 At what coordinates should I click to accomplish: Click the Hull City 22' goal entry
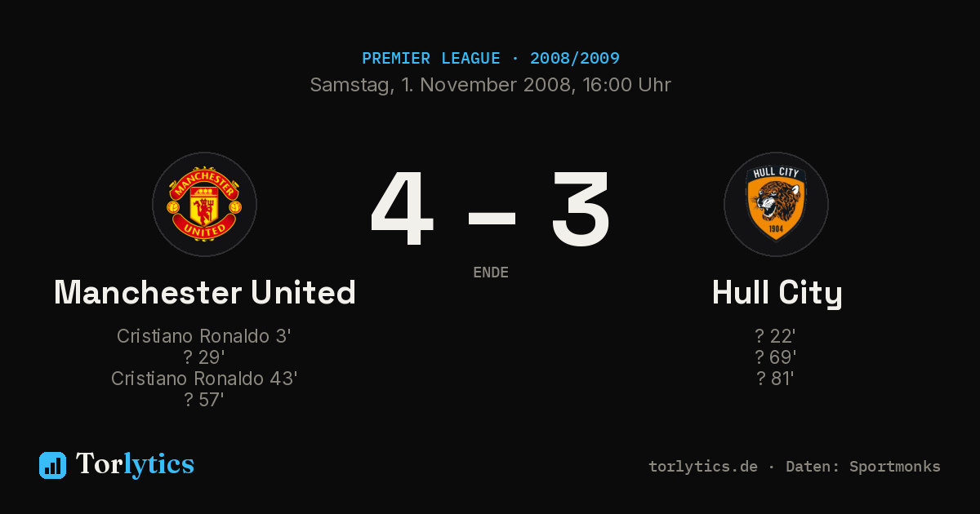pos(776,336)
